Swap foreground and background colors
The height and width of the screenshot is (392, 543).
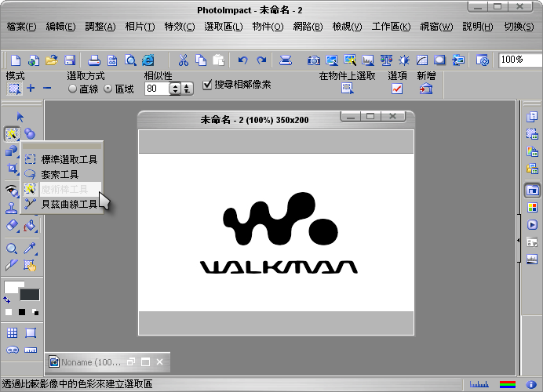pos(7,299)
